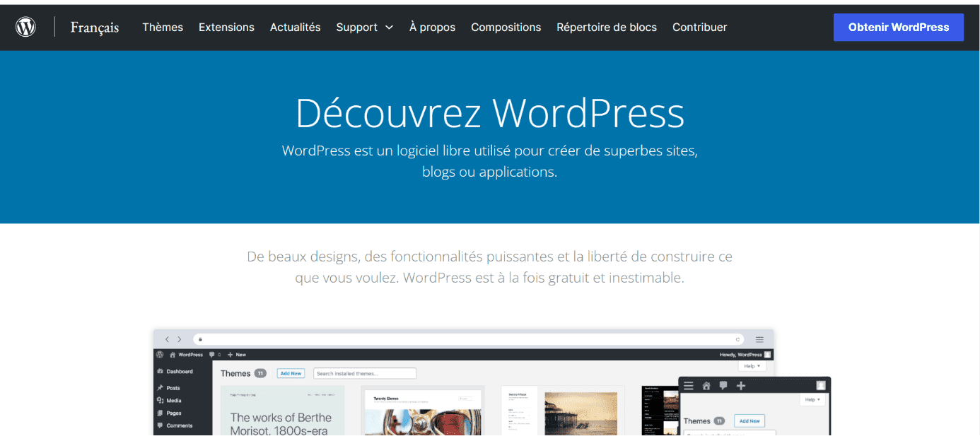The width and height of the screenshot is (980, 441).
Task: Go to Extensions page
Action: [226, 28]
